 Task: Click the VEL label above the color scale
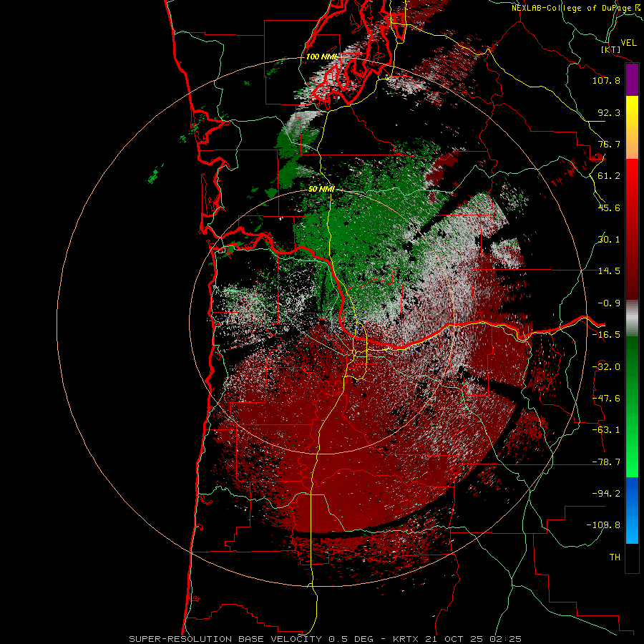[628, 43]
